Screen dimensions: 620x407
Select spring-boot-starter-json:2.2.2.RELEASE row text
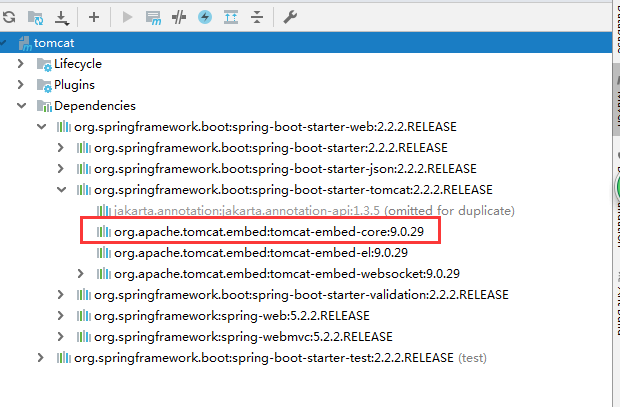tap(285, 168)
